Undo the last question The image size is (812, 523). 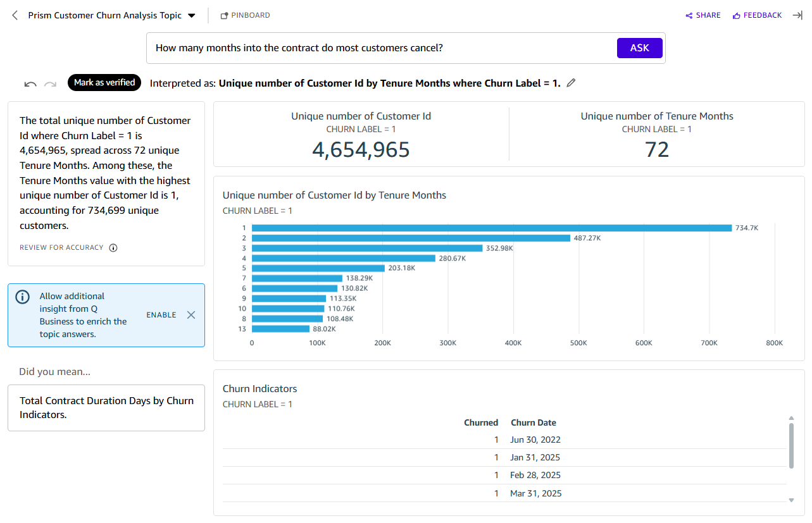click(x=30, y=84)
